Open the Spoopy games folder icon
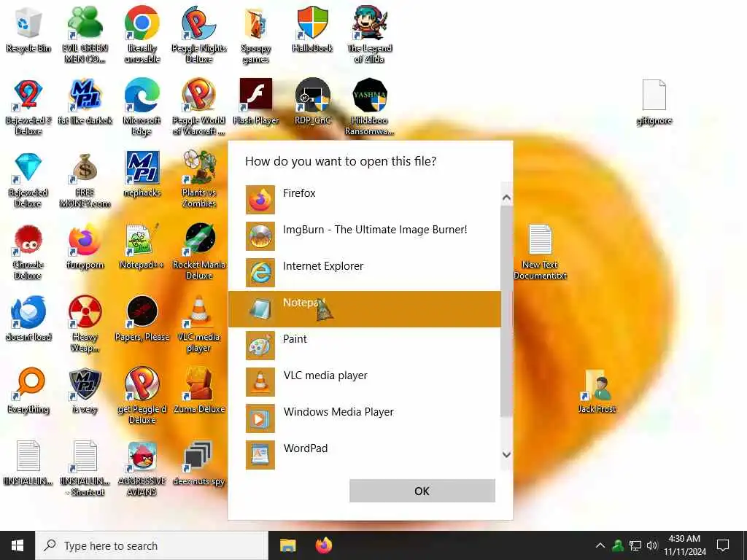The image size is (747, 560). 256,34
